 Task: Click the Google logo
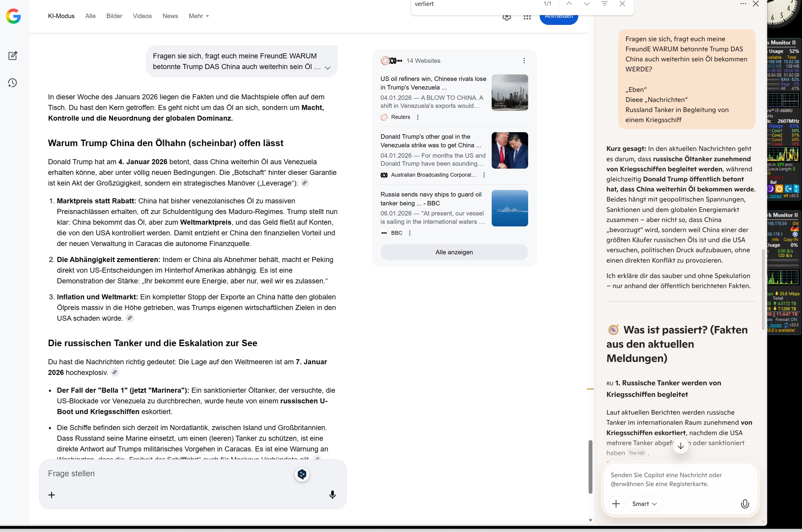(13, 16)
